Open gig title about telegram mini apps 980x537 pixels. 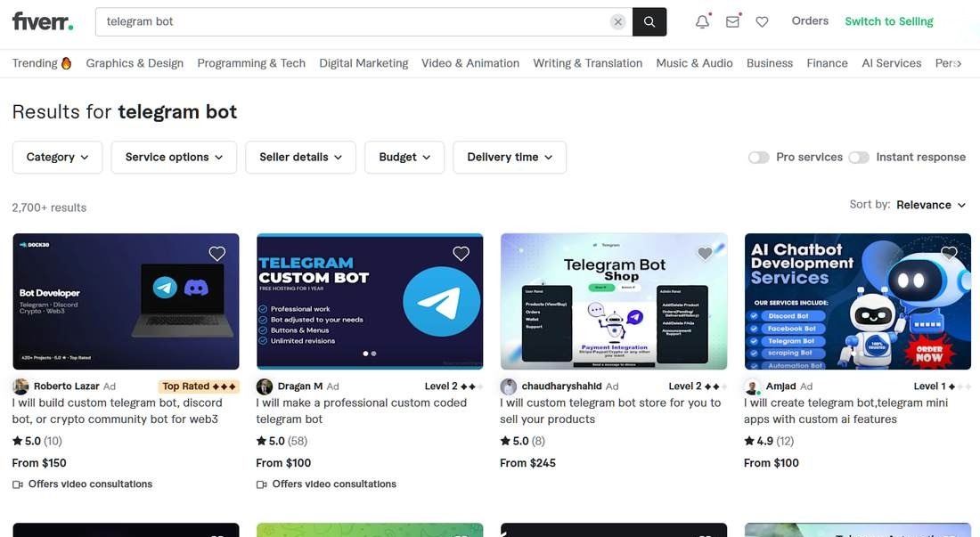[846, 411]
